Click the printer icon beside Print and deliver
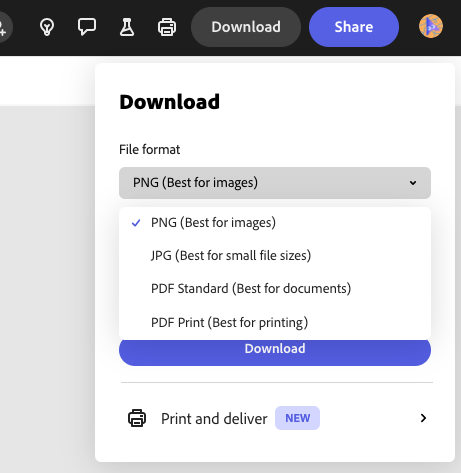Image resolution: width=461 pixels, height=473 pixels. (x=137, y=418)
